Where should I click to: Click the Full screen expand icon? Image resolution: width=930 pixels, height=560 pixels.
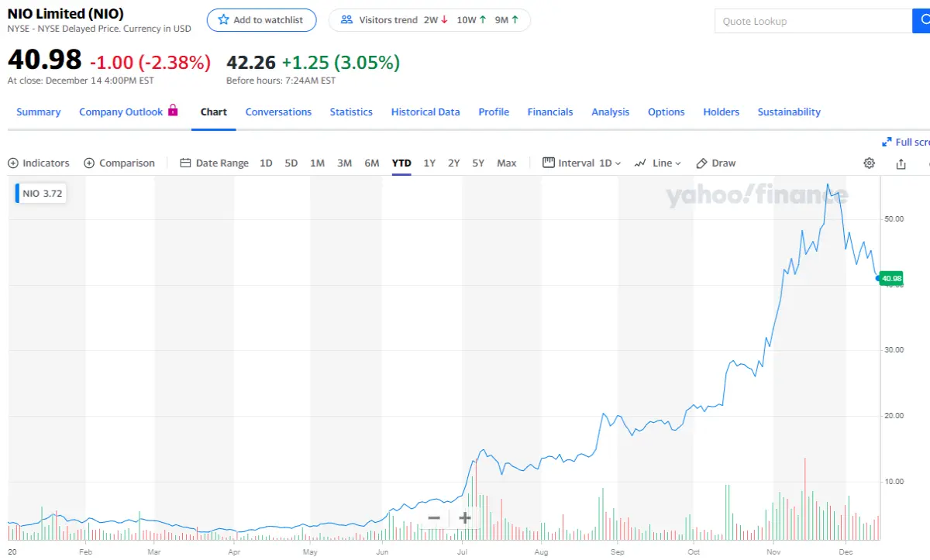coord(887,143)
